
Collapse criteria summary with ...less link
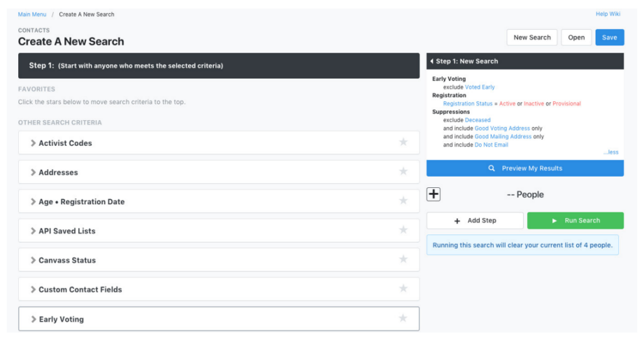[611, 152]
